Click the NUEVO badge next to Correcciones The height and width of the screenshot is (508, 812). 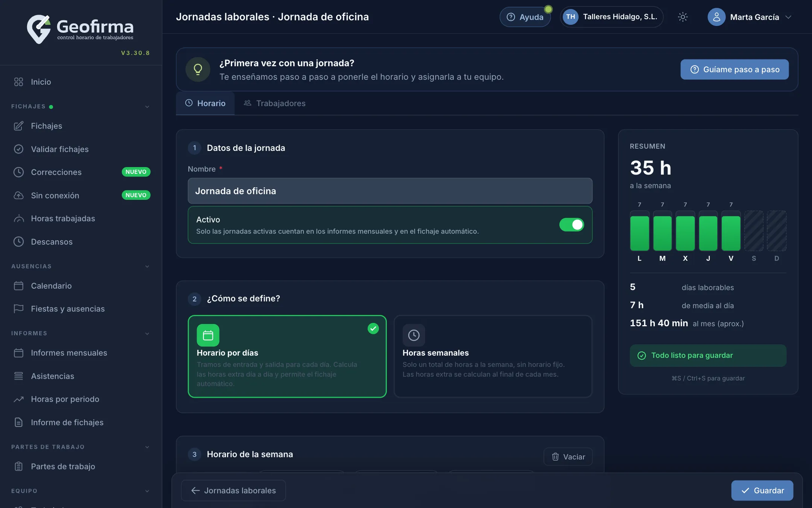click(x=136, y=172)
